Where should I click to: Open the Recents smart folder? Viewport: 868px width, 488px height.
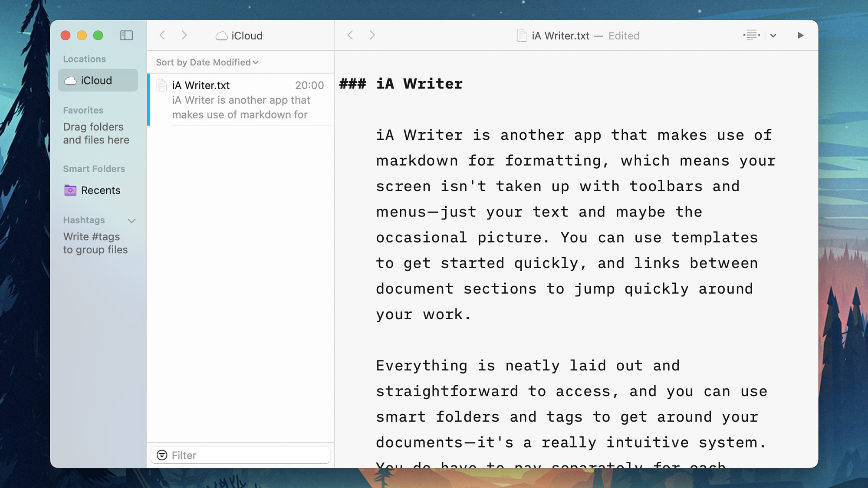click(x=100, y=190)
